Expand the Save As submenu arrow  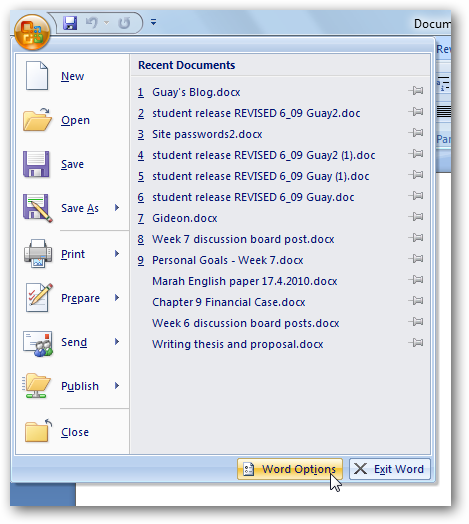pyautogui.click(x=117, y=208)
